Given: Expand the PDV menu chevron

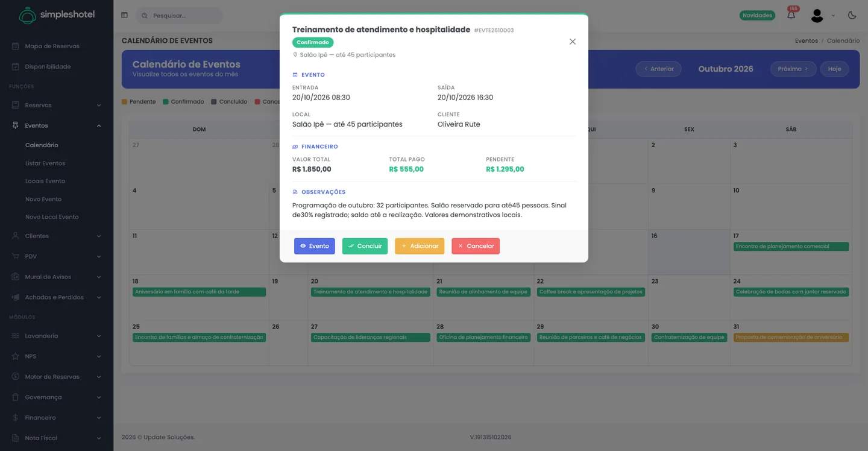Looking at the screenshot, I should pyautogui.click(x=99, y=257).
